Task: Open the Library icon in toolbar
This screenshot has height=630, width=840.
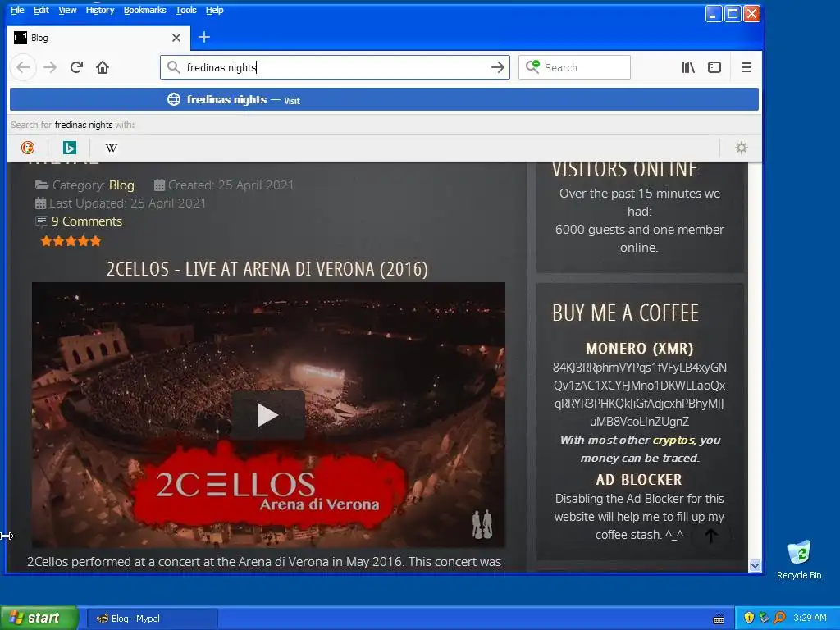Action: (688, 67)
